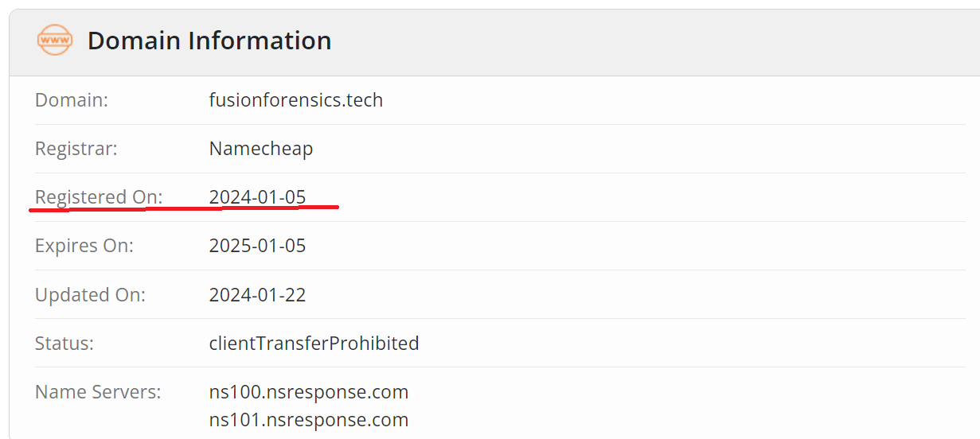Select the clientTransferProhibited status value
This screenshot has width=980, height=439.
[x=314, y=344]
